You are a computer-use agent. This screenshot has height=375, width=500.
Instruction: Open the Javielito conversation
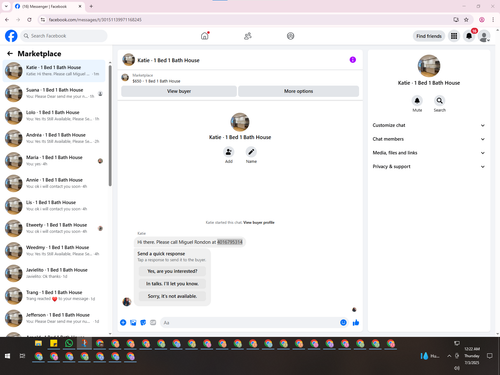[x=54, y=273]
